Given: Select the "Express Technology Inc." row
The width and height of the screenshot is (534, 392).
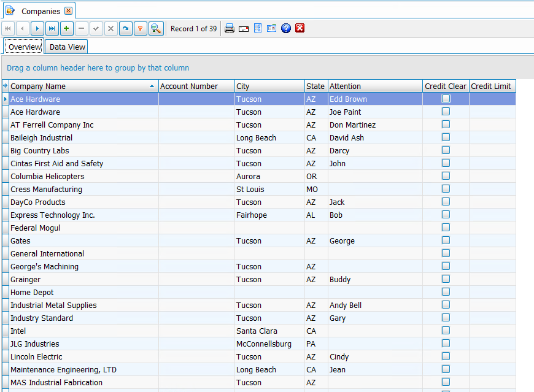Looking at the screenshot, I should point(259,215).
